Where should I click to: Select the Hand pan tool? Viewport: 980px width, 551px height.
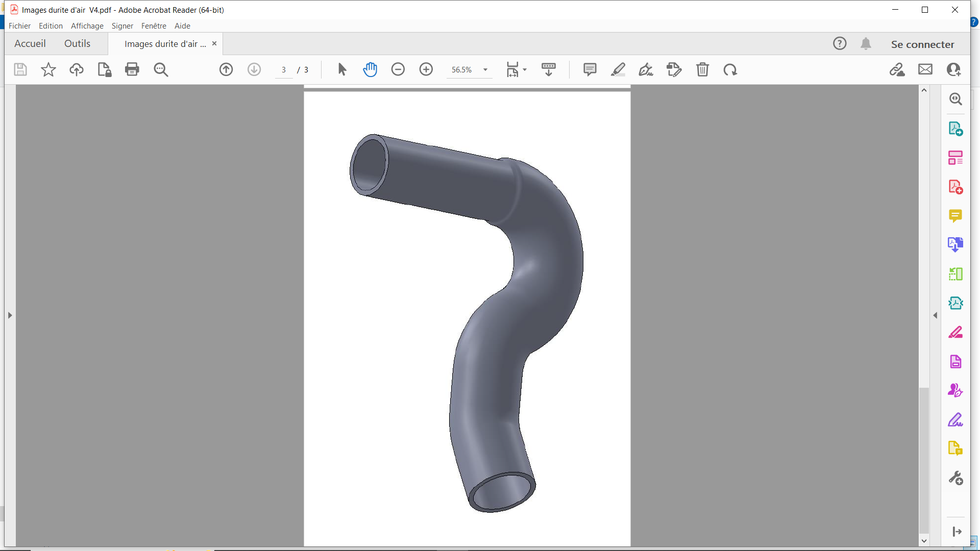[x=370, y=69]
